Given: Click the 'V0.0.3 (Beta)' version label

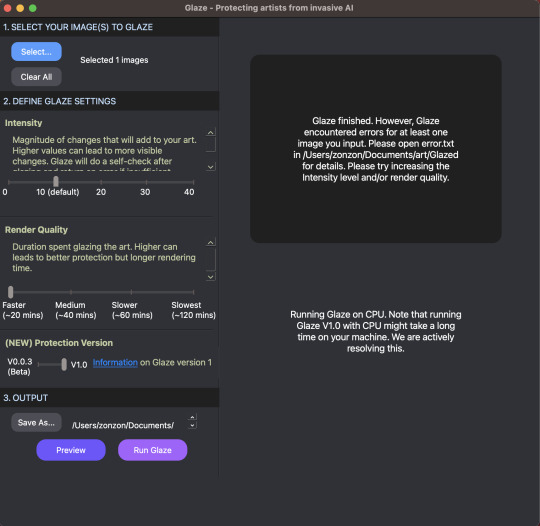Looking at the screenshot, I should click(x=20, y=367).
